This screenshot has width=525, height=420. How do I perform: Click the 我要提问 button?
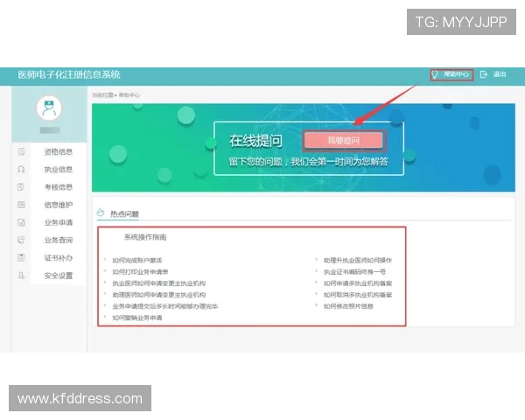(x=344, y=140)
